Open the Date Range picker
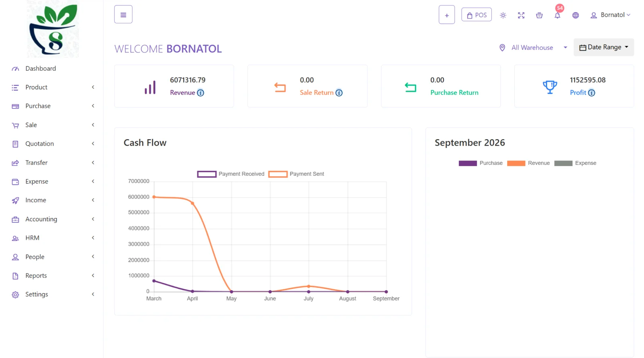The image size is (644, 358). pos(604,47)
